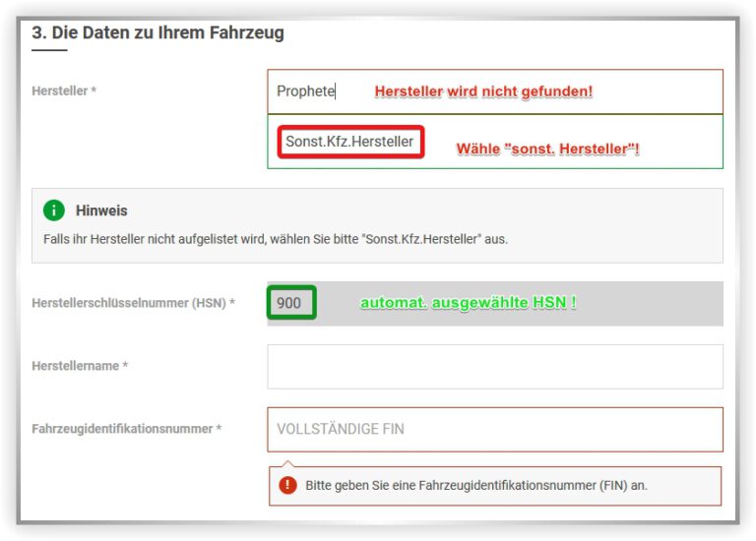Screen dimensions: 756x541
Task: Click the FIN error message text
Action: click(x=476, y=485)
